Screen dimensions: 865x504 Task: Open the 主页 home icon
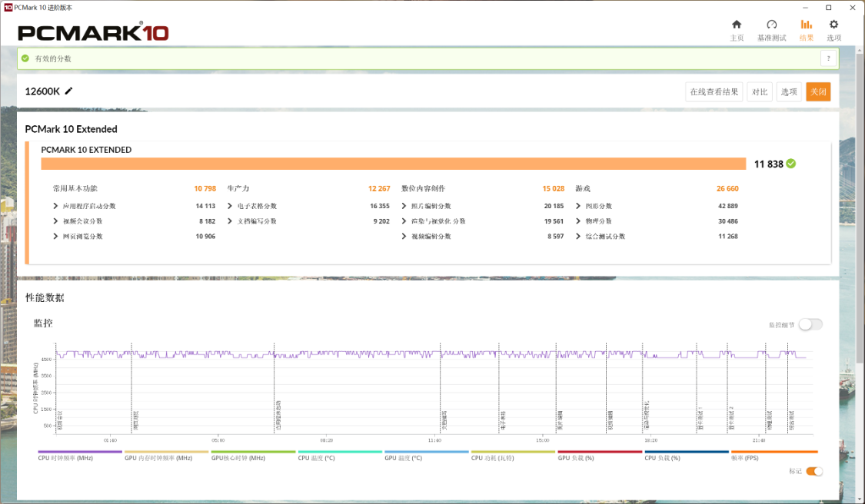[737, 25]
